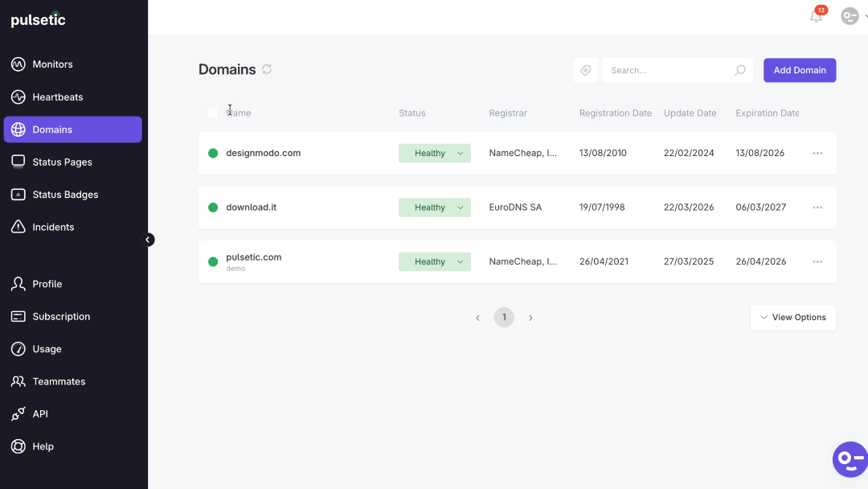Open the Healthy dropdown for pulsetic.com

[x=434, y=261]
